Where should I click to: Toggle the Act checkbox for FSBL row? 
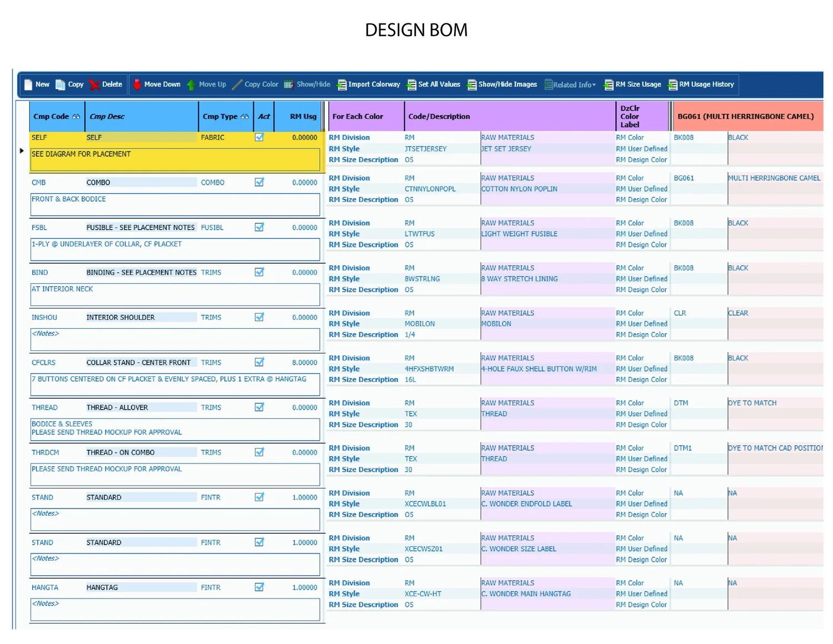(x=259, y=227)
